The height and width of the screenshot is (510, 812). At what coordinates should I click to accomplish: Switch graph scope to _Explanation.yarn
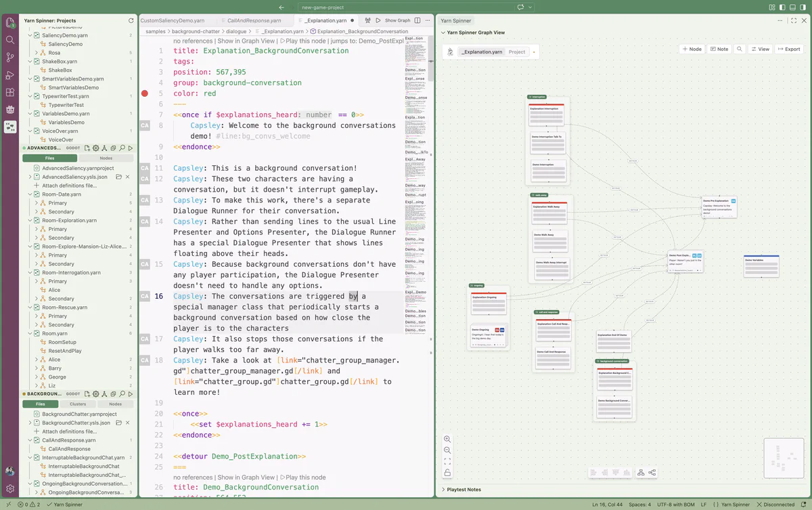pyautogui.click(x=482, y=51)
